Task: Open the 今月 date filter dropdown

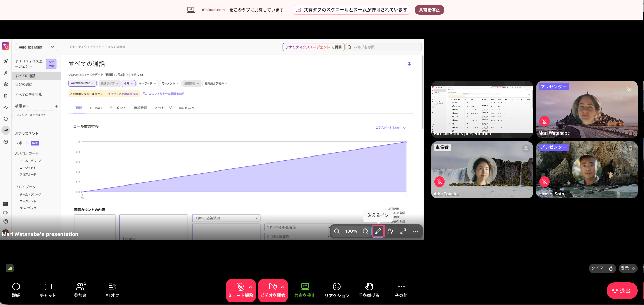Action: point(128,83)
